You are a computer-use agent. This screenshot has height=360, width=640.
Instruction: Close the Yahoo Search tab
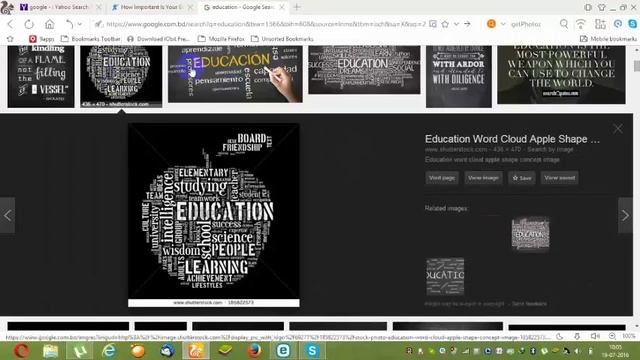pos(98,7)
